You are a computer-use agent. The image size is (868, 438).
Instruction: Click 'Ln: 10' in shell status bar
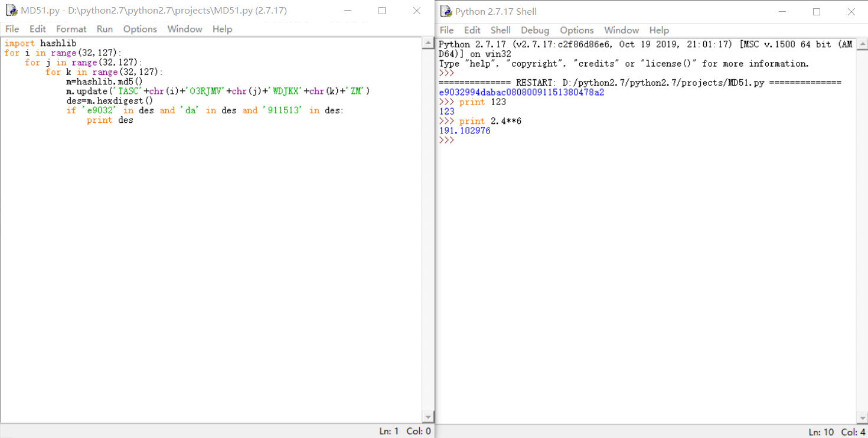pyautogui.click(x=821, y=432)
